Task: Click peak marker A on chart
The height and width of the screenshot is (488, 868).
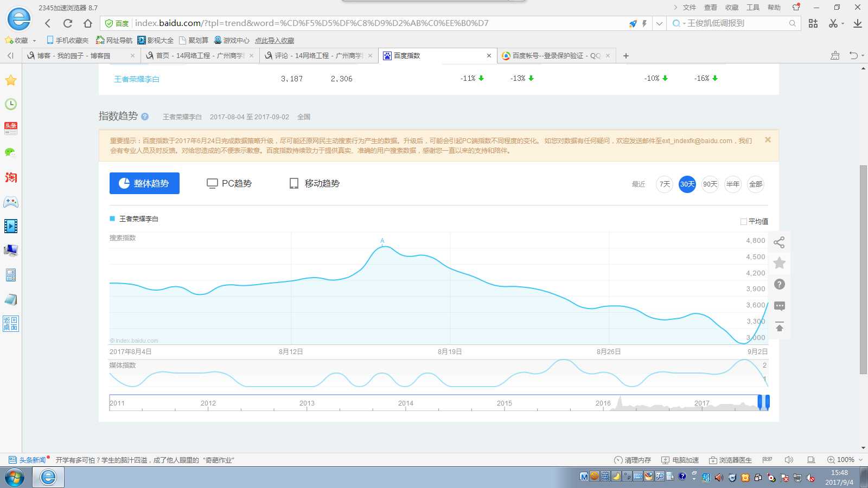Action: pyautogui.click(x=382, y=241)
